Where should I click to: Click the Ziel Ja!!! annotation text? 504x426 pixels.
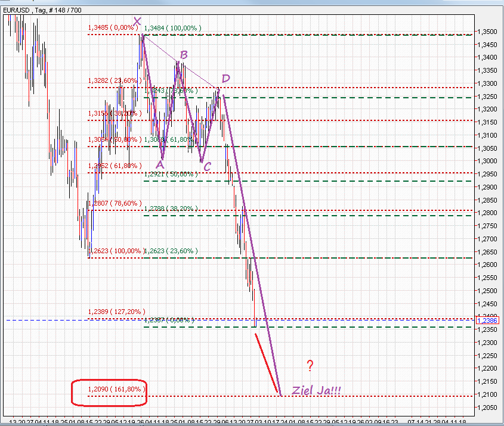[315, 390]
